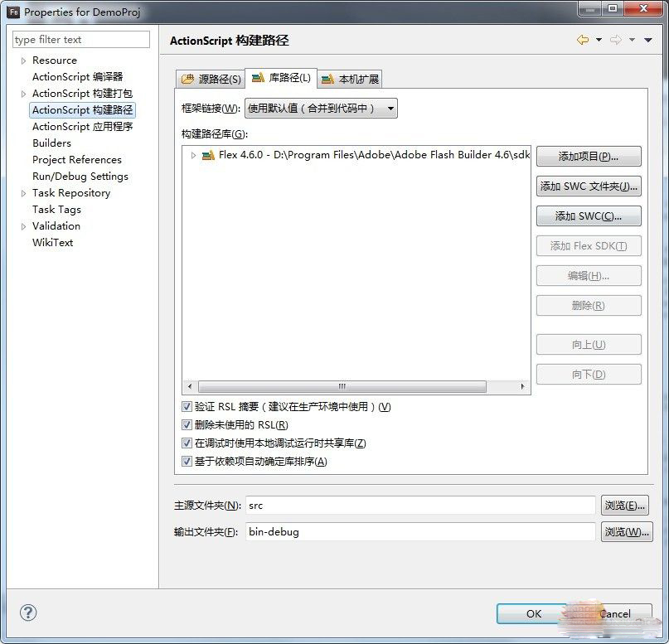
Task: Open the view menu triangle at top right
Action: [648, 40]
